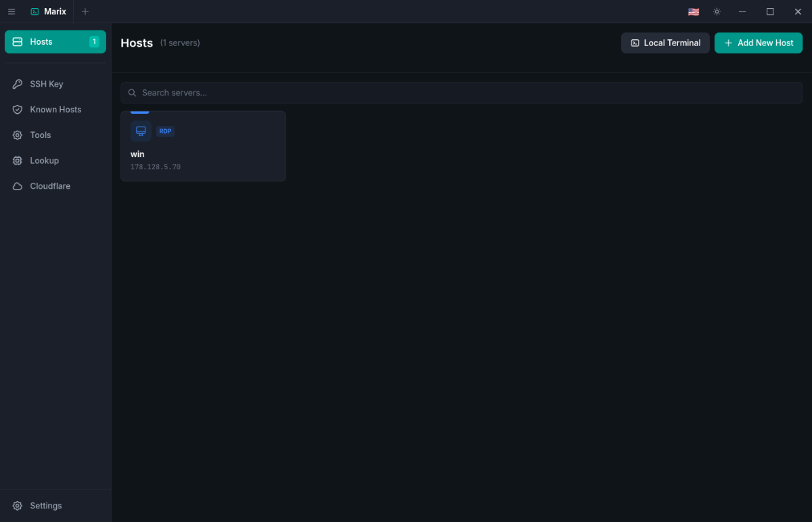812x522 pixels.
Task: Select the Marix tab
Action: 49,12
